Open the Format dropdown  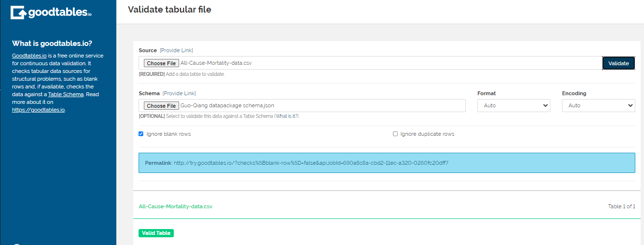(x=514, y=105)
